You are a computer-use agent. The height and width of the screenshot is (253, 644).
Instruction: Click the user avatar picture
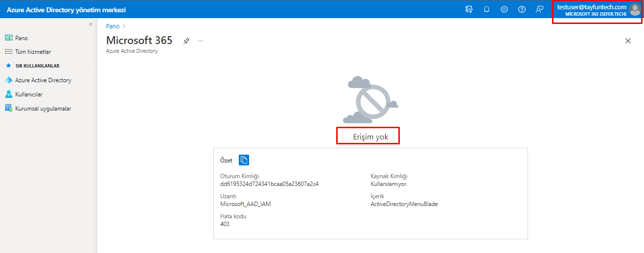click(635, 10)
